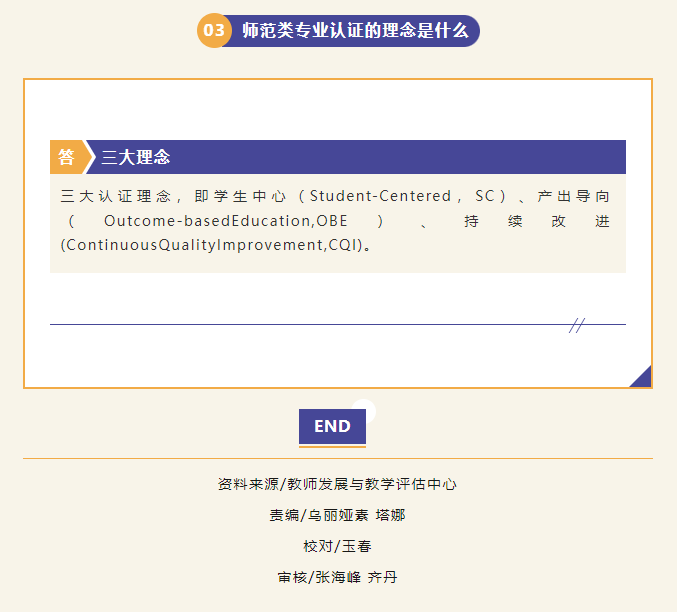Click the orange 答 answer label
This screenshot has width=678, height=612.
click(66, 157)
